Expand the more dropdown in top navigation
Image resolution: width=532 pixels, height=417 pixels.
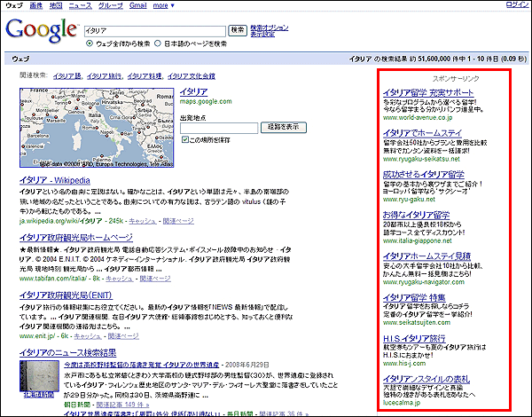(163, 5)
